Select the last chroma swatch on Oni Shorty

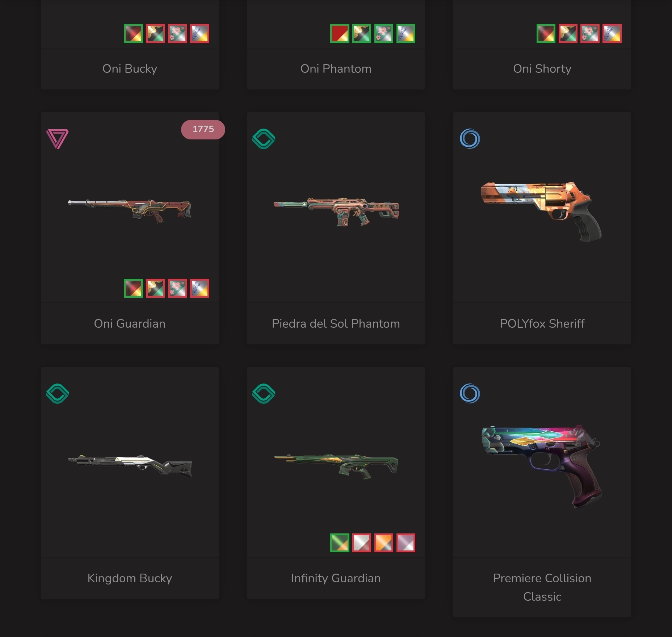tap(612, 34)
